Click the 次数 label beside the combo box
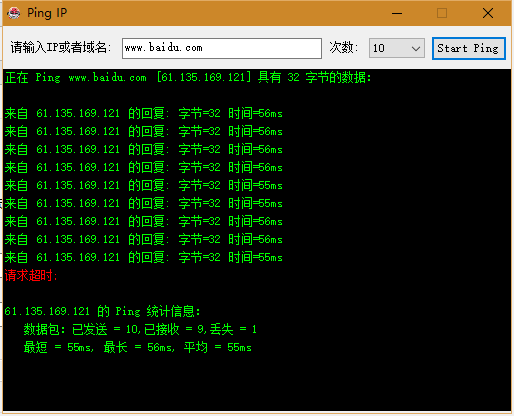Screen dimensions: 514x416 click(344, 48)
